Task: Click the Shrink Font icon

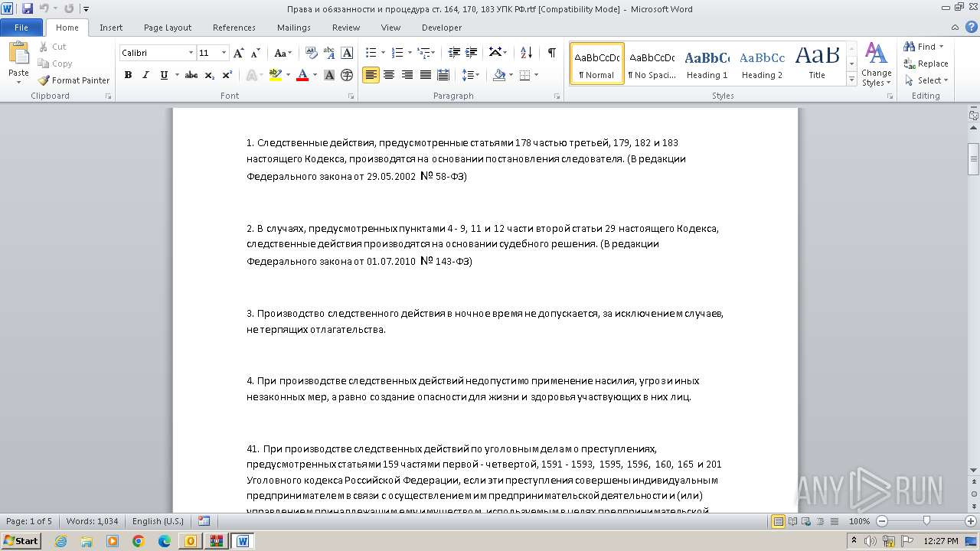Action: click(x=255, y=53)
